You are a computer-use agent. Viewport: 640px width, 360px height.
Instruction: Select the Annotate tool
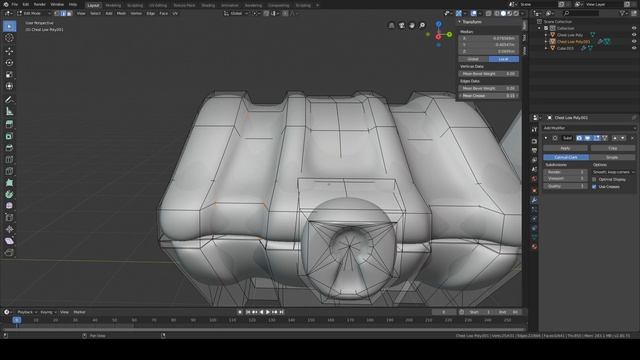tap(9, 100)
